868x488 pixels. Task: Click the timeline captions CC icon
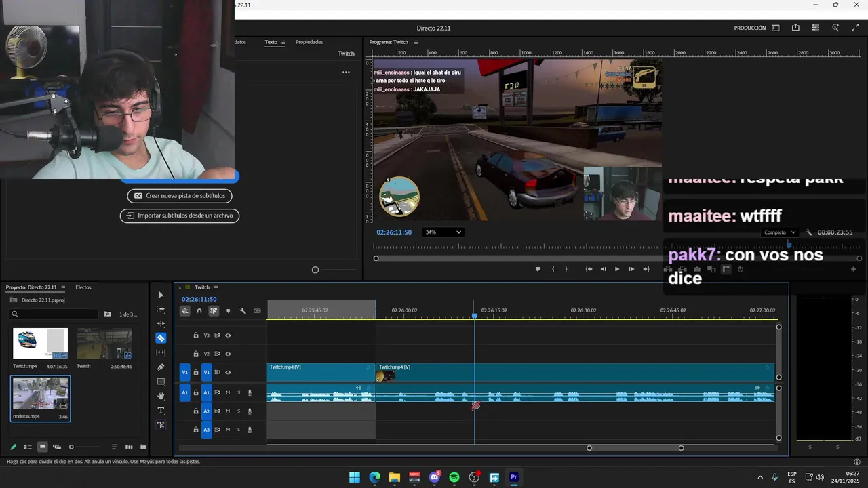pos(257,311)
